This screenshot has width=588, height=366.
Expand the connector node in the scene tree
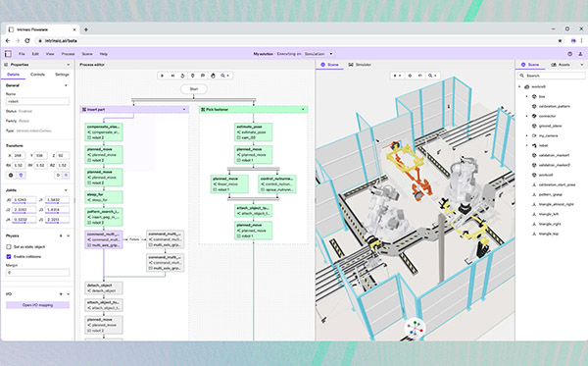527,116
